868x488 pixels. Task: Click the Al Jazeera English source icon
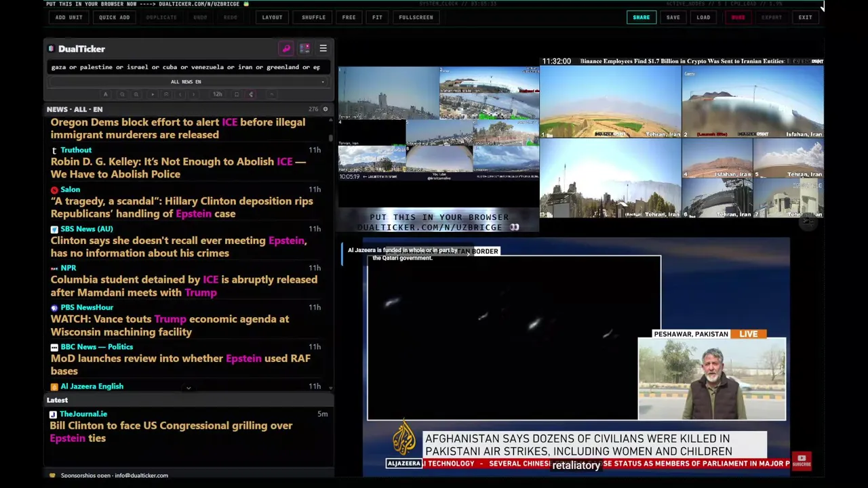54,386
